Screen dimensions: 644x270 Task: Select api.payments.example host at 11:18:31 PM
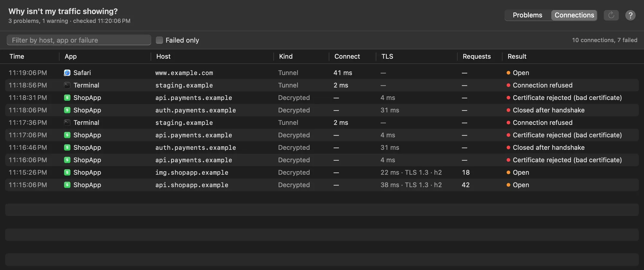coord(194,98)
